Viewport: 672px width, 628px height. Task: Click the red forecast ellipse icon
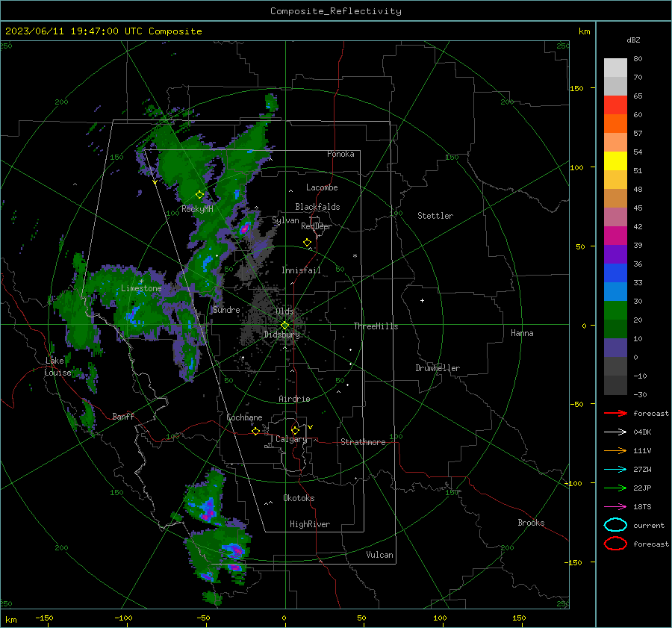[615, 544]
